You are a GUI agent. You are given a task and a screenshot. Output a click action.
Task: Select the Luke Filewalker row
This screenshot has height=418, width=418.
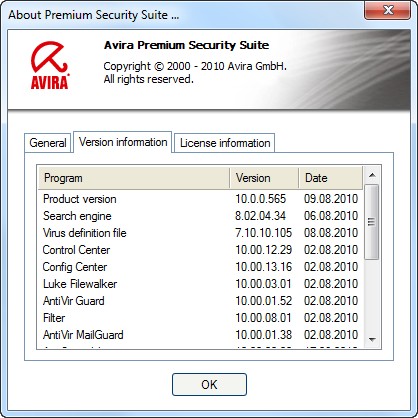click(x=201, y=284)
